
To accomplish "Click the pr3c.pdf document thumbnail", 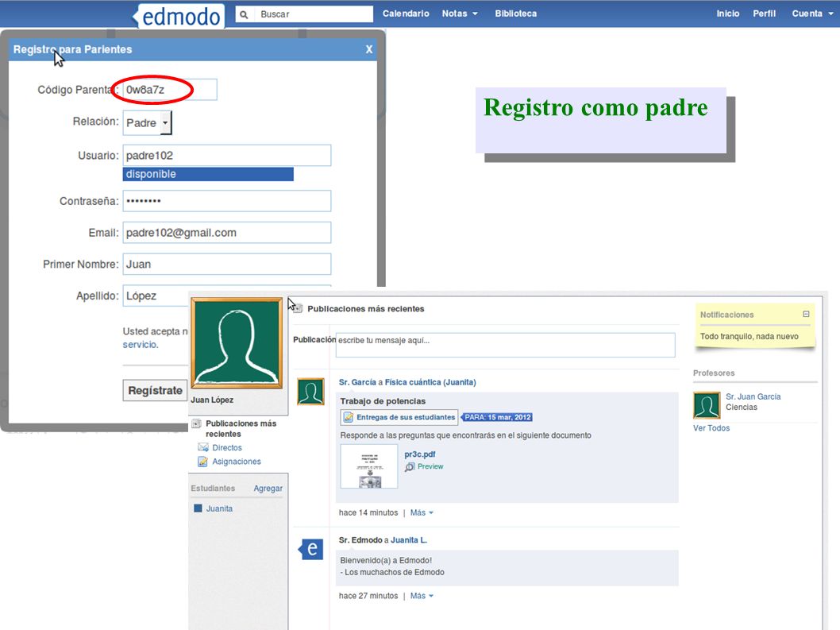I will [369, 466].
